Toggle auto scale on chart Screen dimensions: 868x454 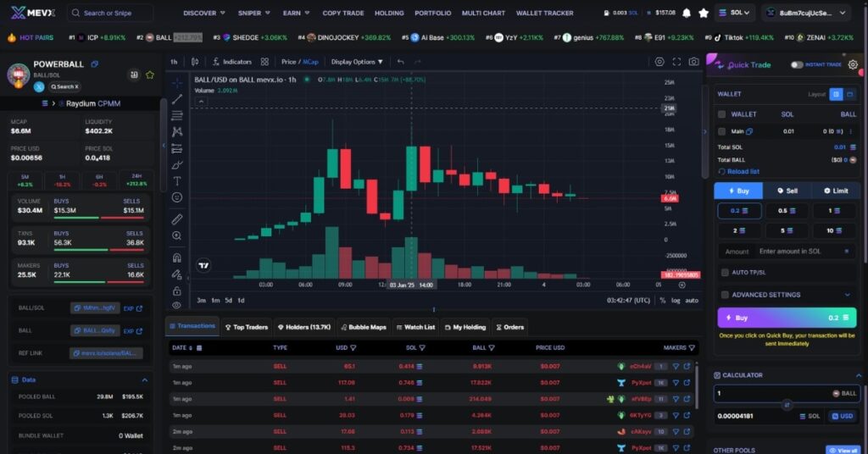(x=692, y=301)
